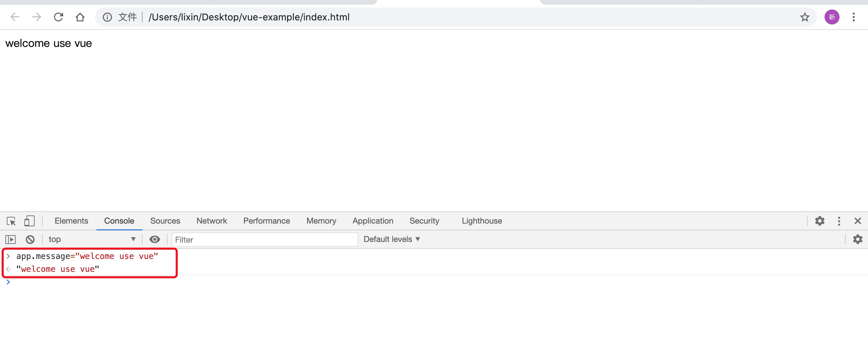The image size is (868, 350).
Task: Click the address bar URL text
Action: tap(249, 17)
